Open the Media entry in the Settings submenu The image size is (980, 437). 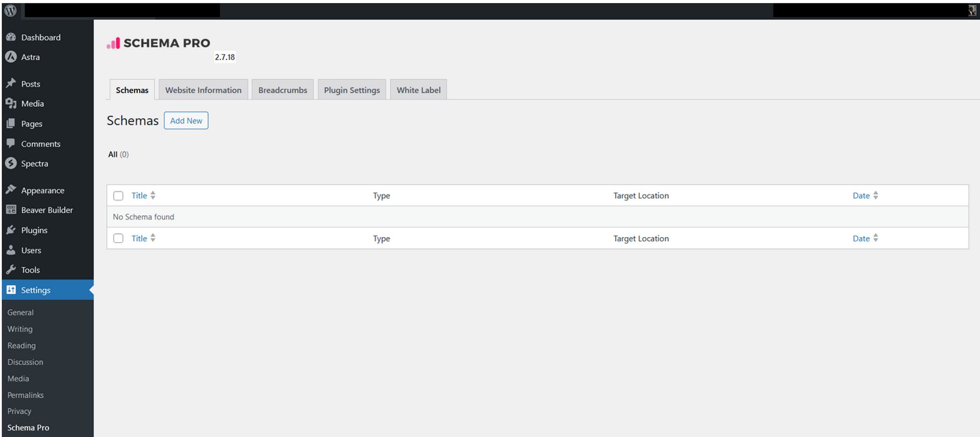[x=18, y=378]
